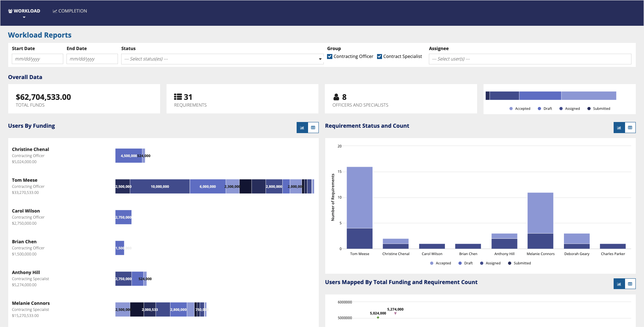Click the End Date input field

click(x=92, y=59)
